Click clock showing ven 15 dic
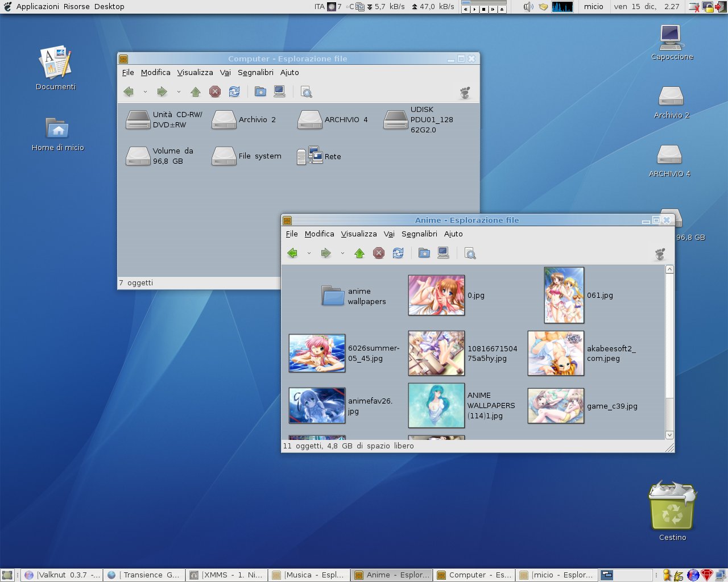728x582 pixels. (646, 6)
